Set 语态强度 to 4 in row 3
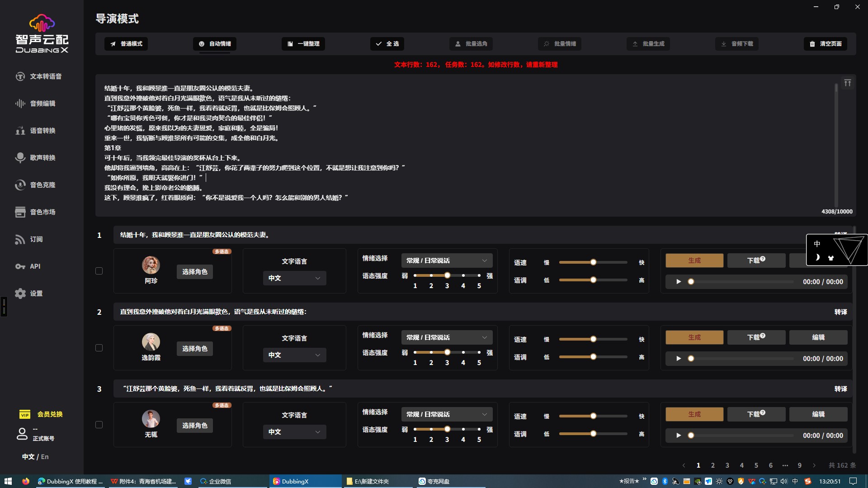The image size is (868, 488). 463,429
